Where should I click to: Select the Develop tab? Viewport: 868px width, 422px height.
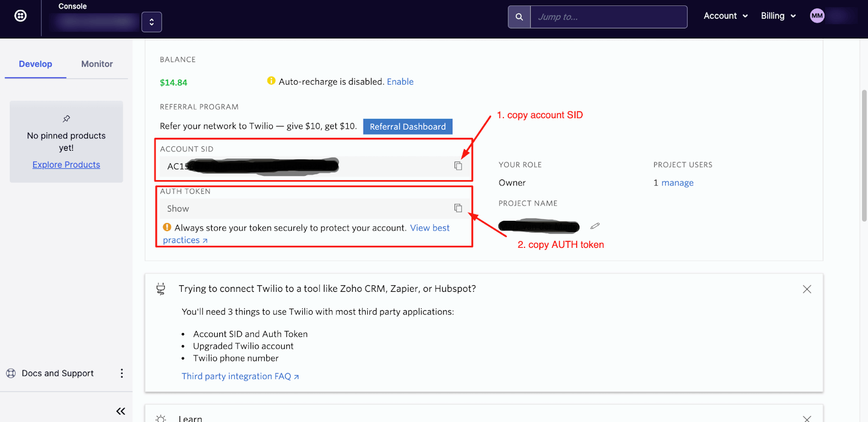coord(35,64)
